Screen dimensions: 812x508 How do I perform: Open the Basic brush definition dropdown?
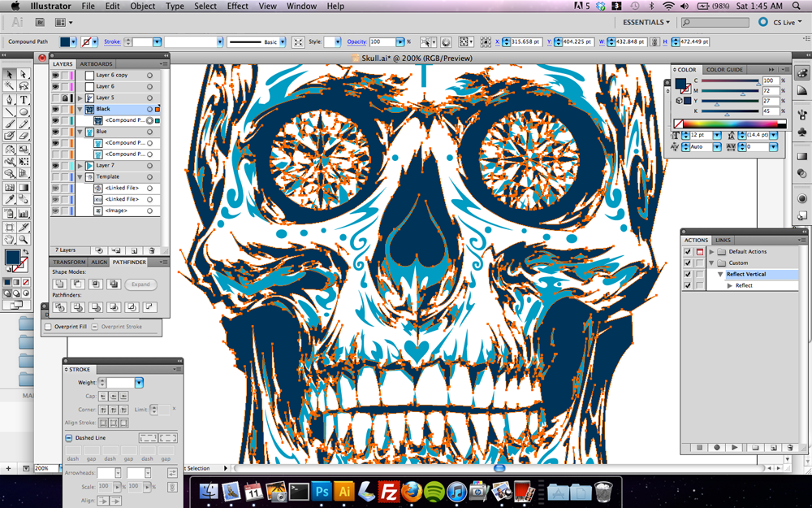283,42
